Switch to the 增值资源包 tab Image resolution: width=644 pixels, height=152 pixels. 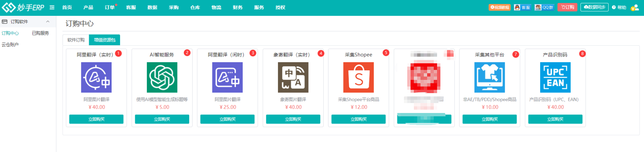click(105, 40)
